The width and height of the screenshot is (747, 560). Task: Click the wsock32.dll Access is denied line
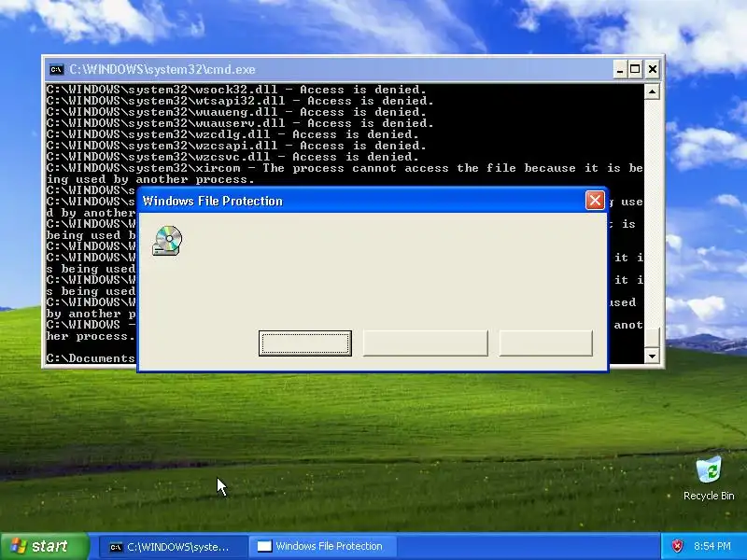click(236, 90)
